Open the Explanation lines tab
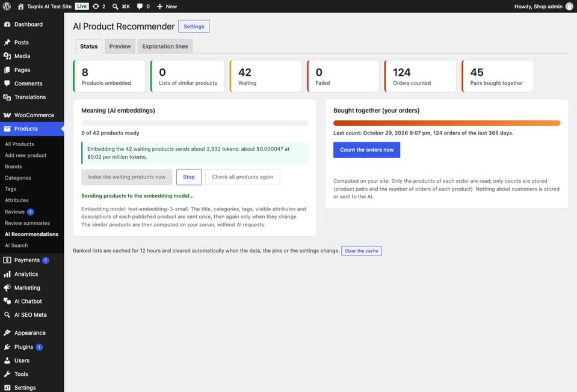The height and width of the screenshot is (392, 577). (x=165, y=46)
